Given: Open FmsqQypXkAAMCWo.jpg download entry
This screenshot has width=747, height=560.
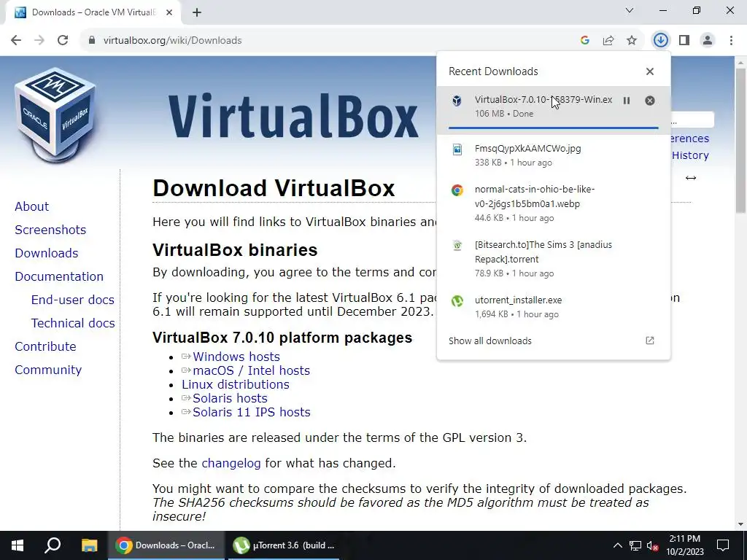Looking at the screenshot, I should 553,155.
